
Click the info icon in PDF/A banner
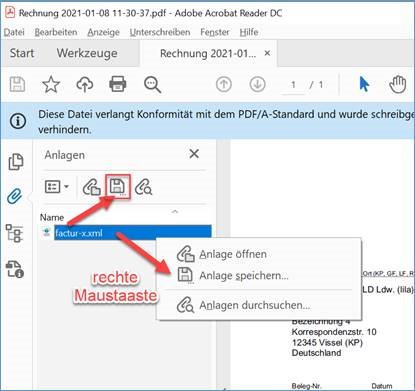pos(18,121)
